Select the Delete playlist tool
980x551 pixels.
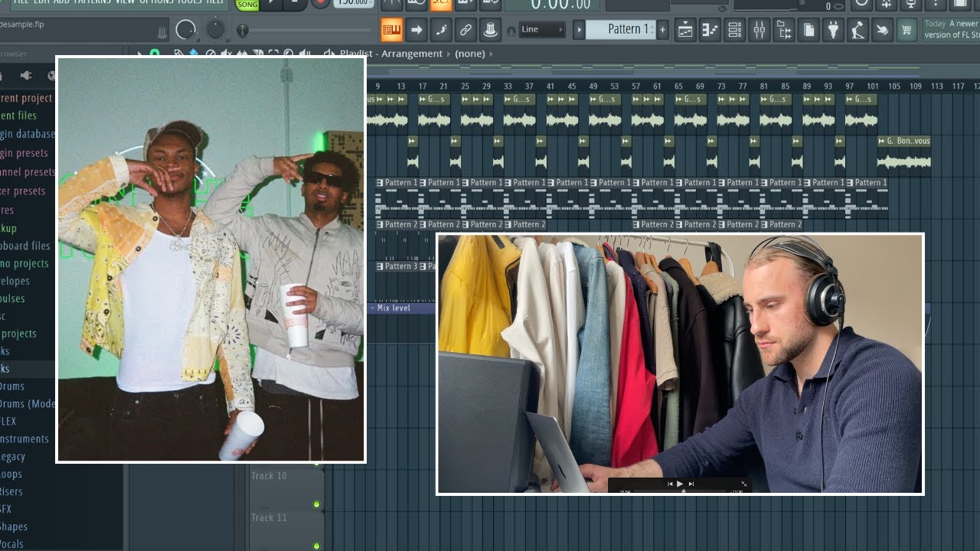point(211,54)
